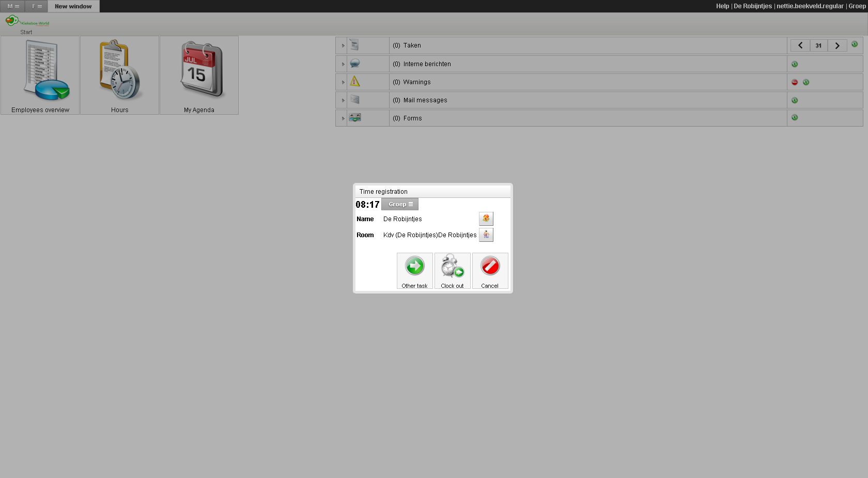Open the Groep dropdown in Time registration
868x478 pixels.
pos(400,204)
